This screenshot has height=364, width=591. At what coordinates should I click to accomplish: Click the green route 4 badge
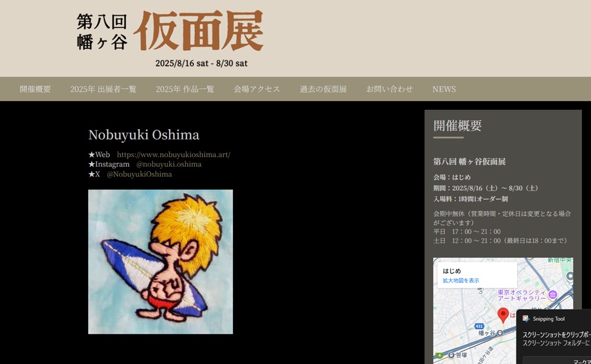pos(439,355)
